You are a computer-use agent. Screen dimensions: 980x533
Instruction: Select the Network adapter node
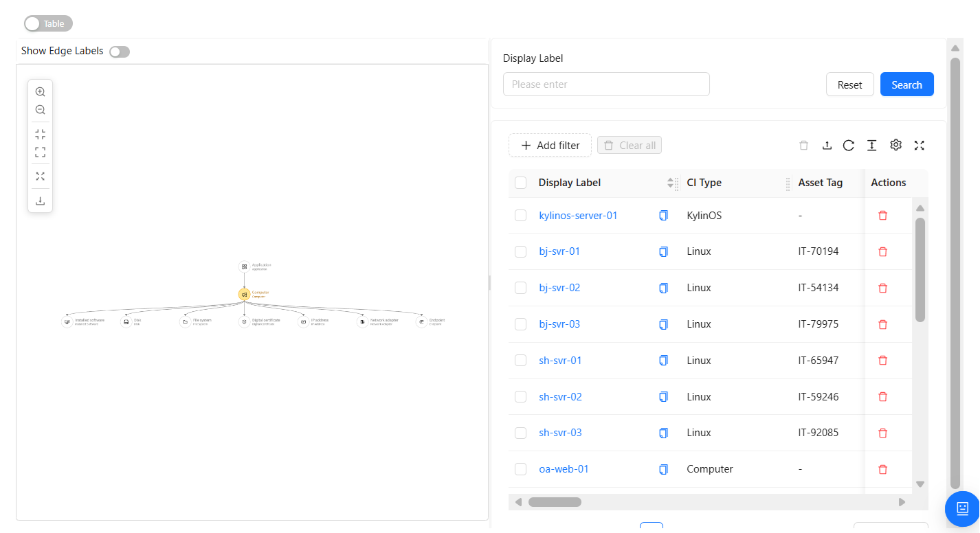tap(362, 321)
